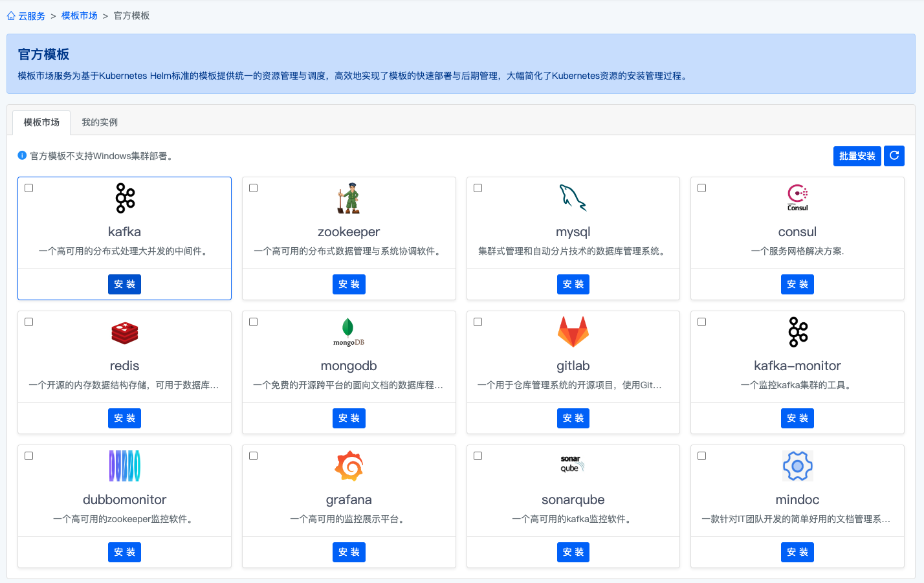Check the kafka template checkbox
This screenshot has height=583, width=924.
[28, 188]
